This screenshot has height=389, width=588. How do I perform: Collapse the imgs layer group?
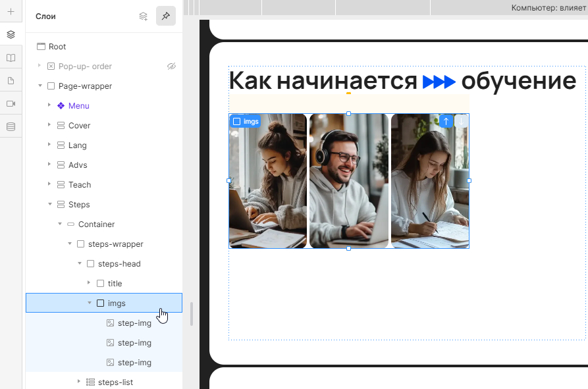(x=89, y=303)
